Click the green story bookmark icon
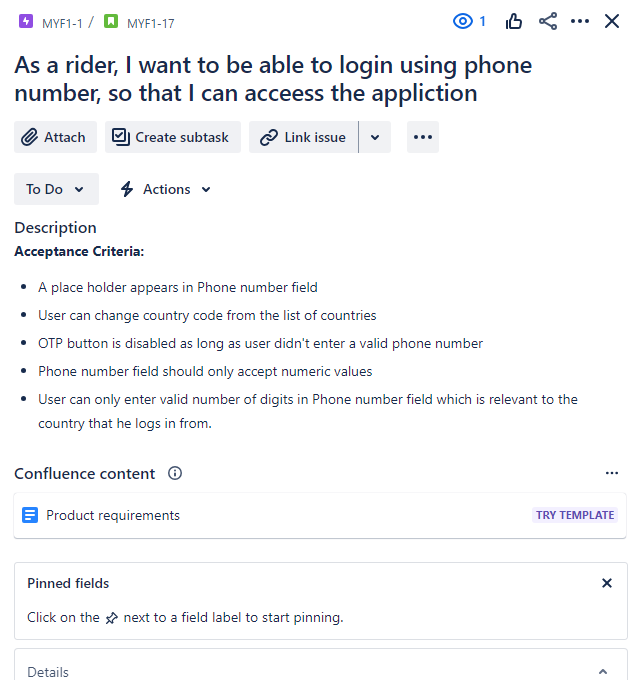 pyautogui.click(x=111, y=21)
